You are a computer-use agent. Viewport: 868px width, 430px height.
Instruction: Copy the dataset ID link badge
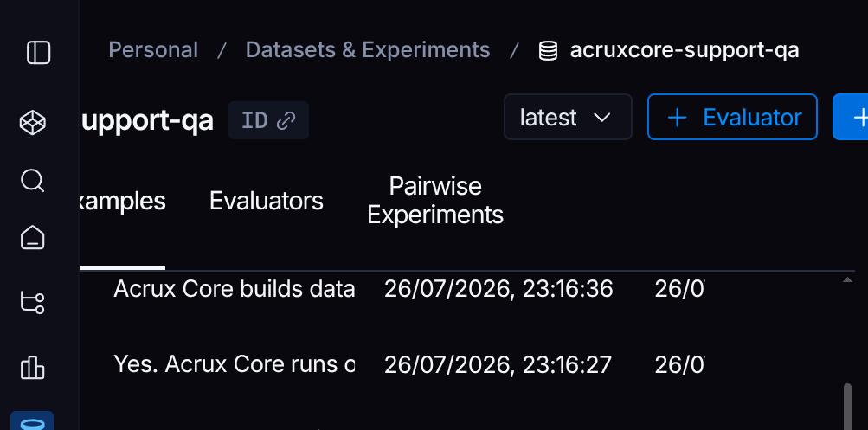coord(268,119)
